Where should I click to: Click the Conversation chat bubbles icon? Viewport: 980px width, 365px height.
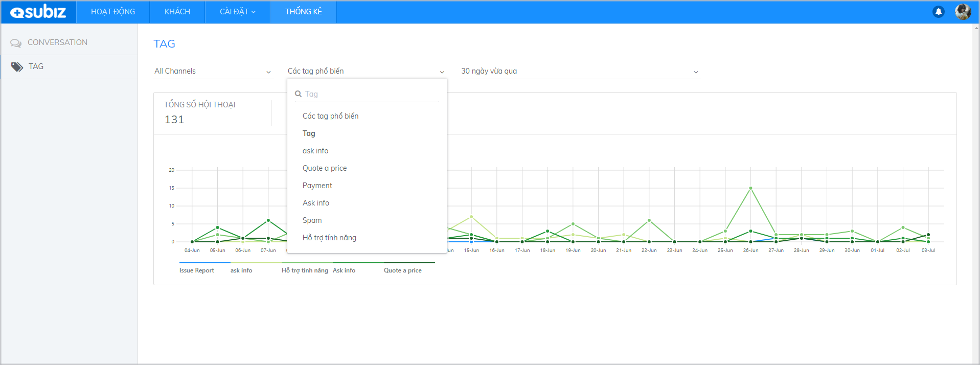(16, 43)
